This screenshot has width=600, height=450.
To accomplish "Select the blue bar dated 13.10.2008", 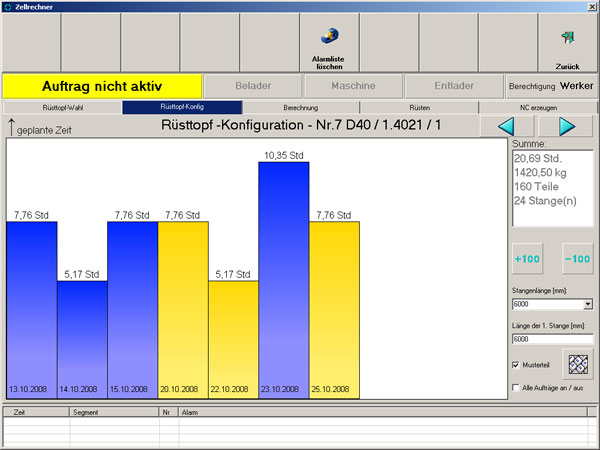I will [x=32, y=310].
